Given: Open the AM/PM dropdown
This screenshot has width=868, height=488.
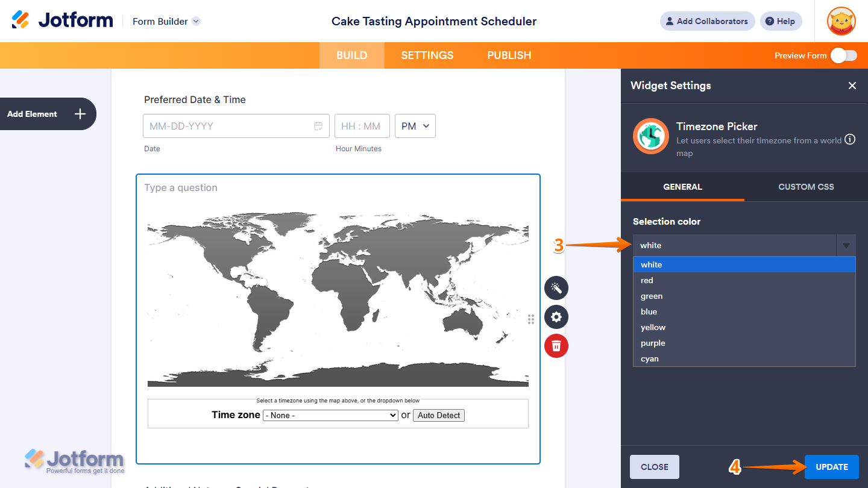Looking at the screenshot, I should 415,125.
